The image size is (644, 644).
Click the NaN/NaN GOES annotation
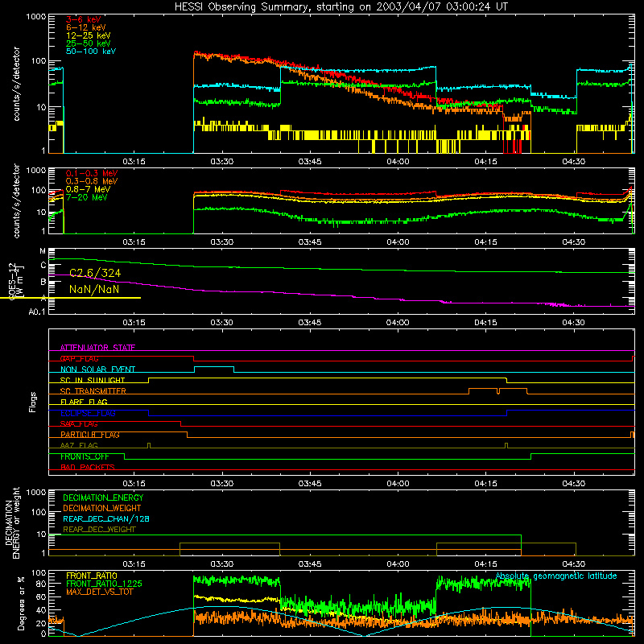pos(94,289)
